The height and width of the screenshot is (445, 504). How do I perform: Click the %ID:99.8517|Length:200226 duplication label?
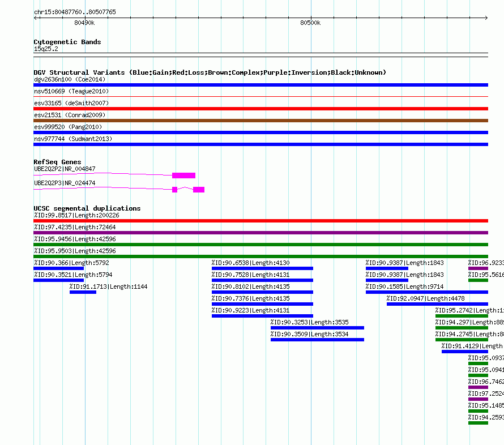point(76,215)
